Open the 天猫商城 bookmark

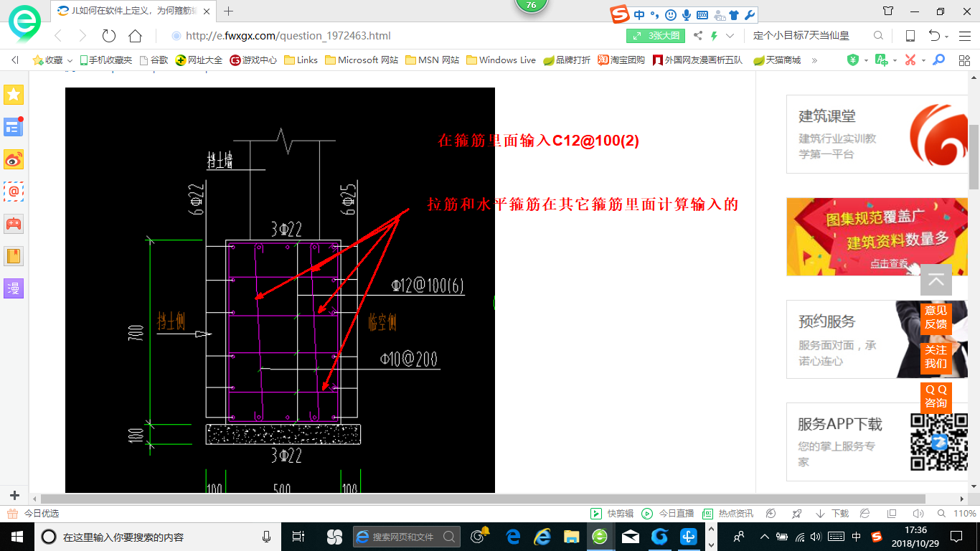[777, 60]
